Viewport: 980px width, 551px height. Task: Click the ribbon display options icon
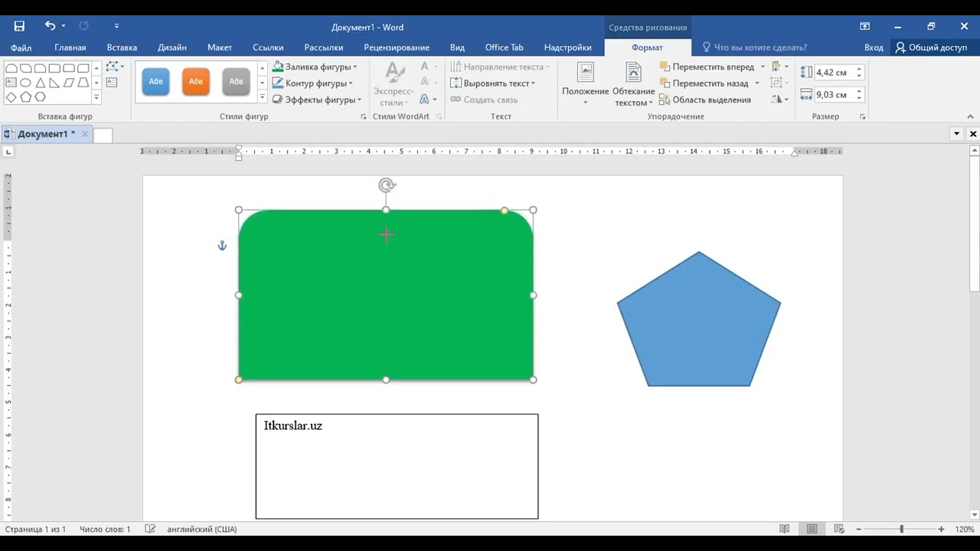pos(864,26)
